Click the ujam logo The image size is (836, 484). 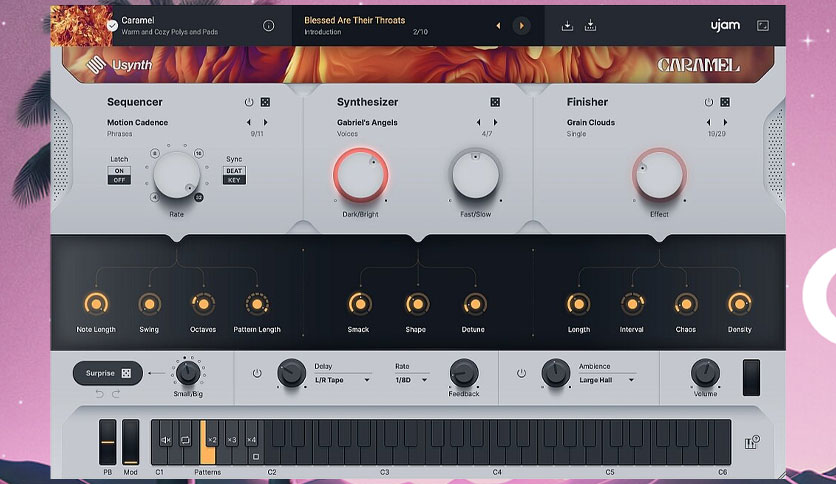coord(725,25)
